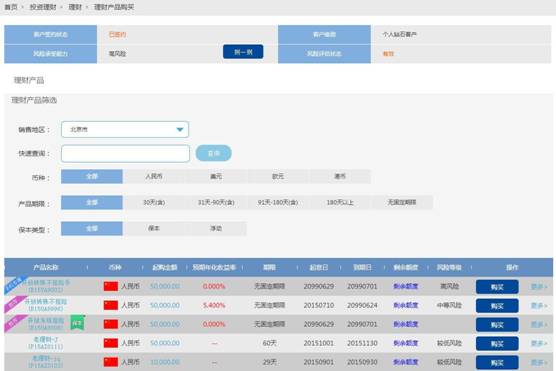Click the blue corner ribbon on the first product
This screenshot has height=371, width=556.
(x=16, y=285)
